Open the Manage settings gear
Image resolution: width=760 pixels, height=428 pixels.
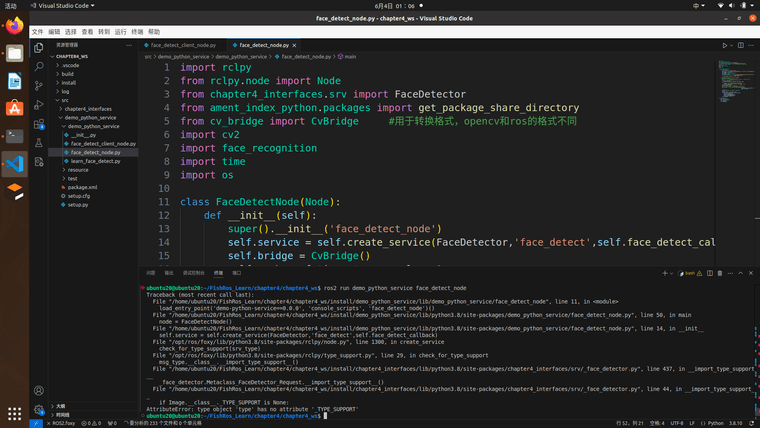(x=39, y=410)
